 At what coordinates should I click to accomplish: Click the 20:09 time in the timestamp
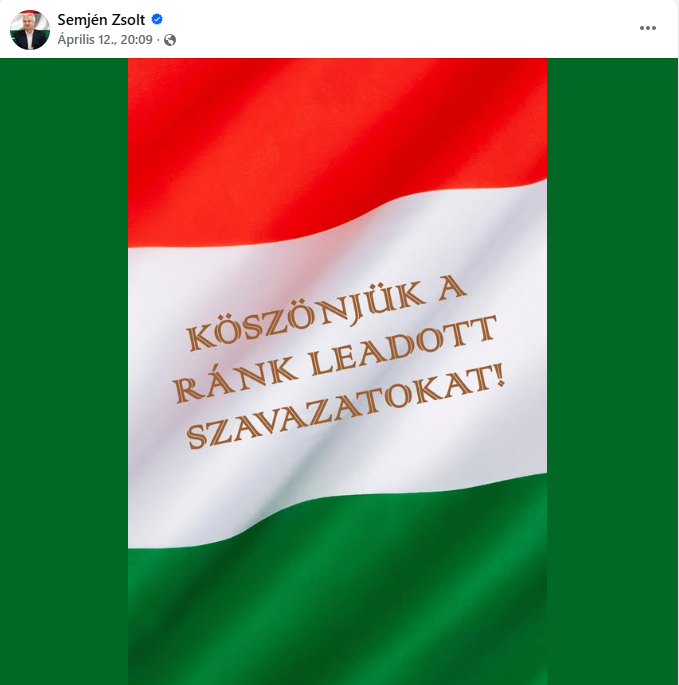[136, 40]
